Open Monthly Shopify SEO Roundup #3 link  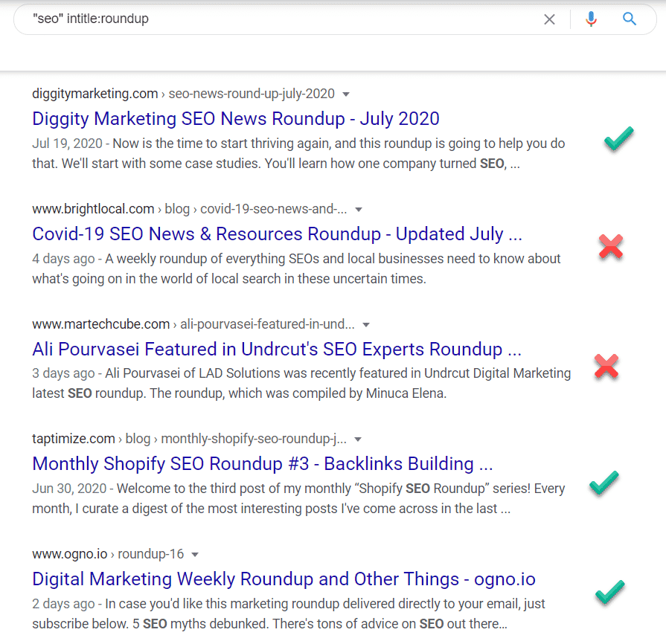(x=263, y=464)
